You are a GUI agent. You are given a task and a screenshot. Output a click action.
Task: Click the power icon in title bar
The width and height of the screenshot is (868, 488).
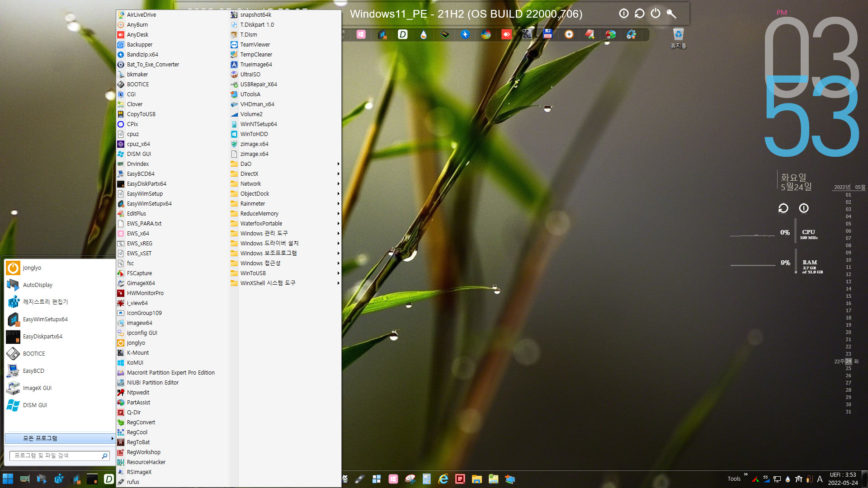click(x=656, y=14)
